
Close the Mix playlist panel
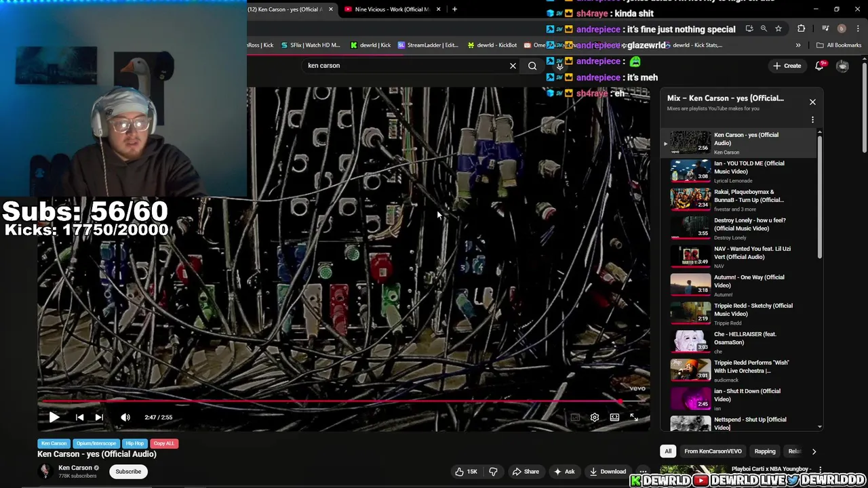pyautogui.click(x=812, y=102)
